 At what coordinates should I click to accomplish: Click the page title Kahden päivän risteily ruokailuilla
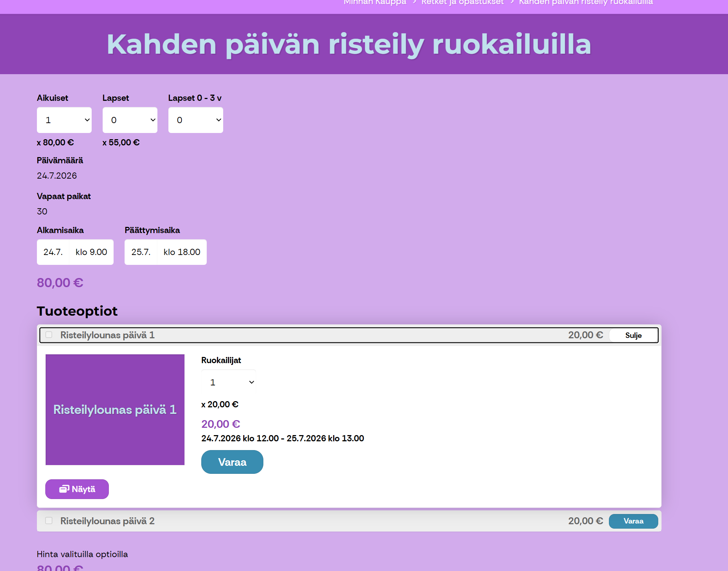[349, 44]
